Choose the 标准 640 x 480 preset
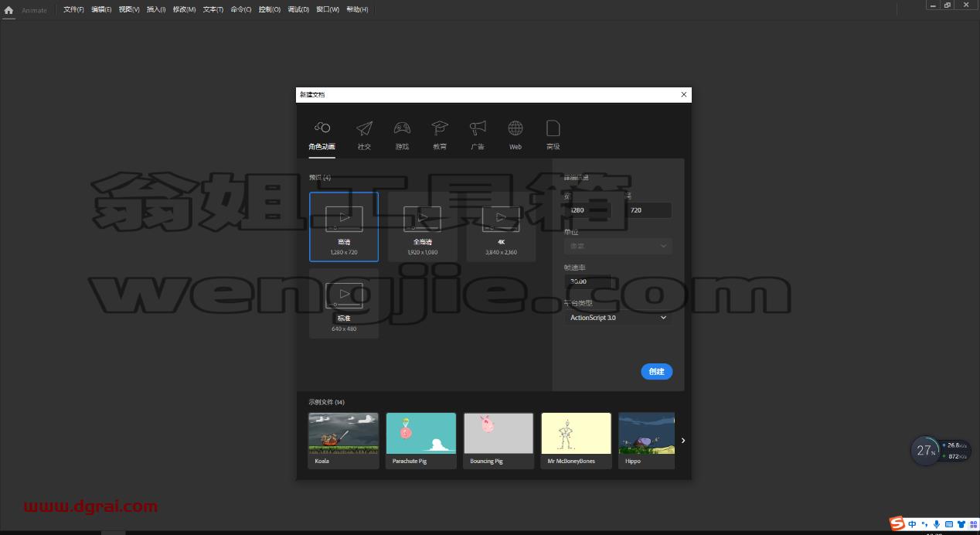 (344, 303)
